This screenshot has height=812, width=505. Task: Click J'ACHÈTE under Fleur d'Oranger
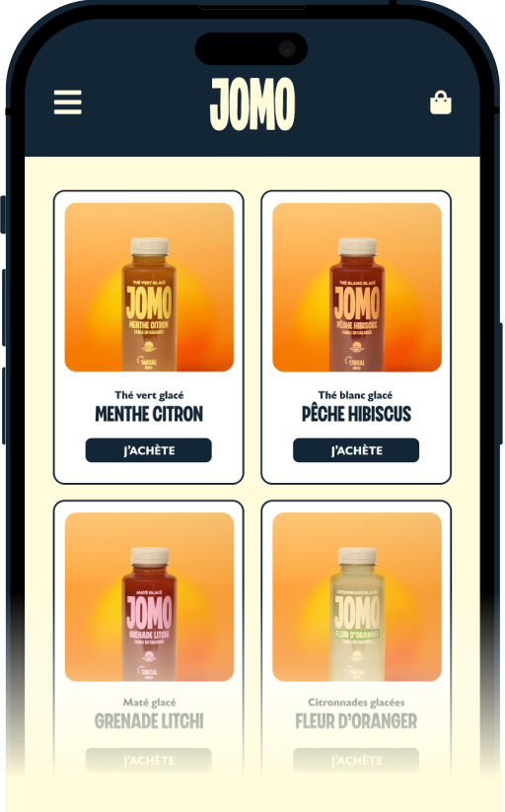(x=356, y=760)
